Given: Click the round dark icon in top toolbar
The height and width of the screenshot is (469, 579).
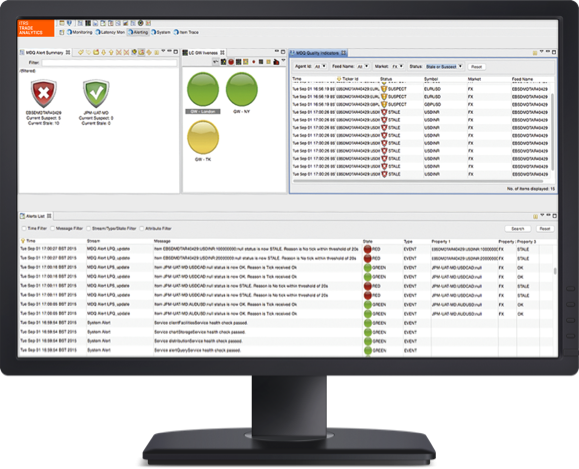Looking at the screenshot, I should pos(140,23).
